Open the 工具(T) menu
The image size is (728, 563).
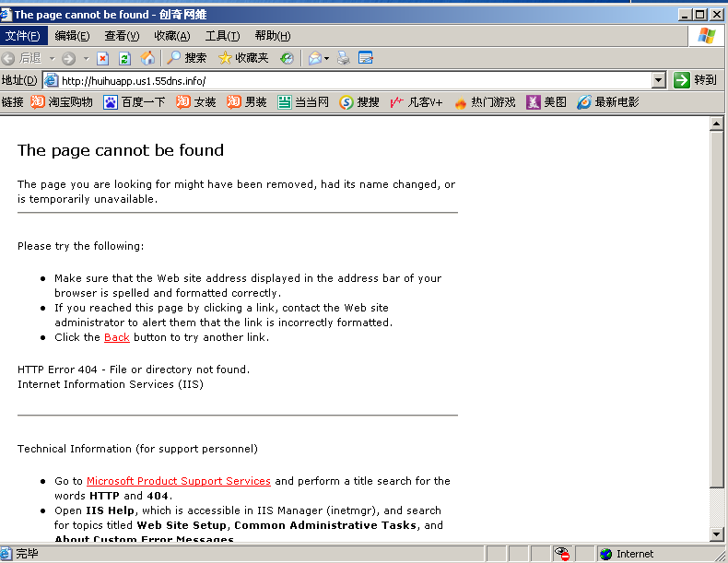(x=221, y=36)
